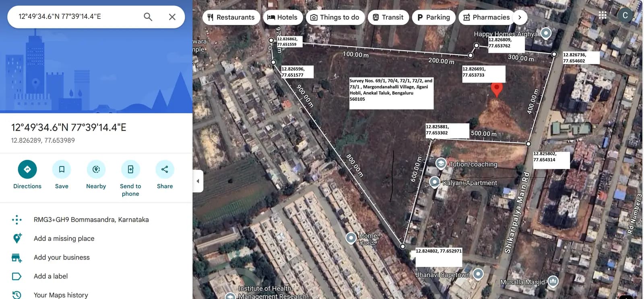
Task: Select the Pharmacies chip
Action: [x=487, y=17]
